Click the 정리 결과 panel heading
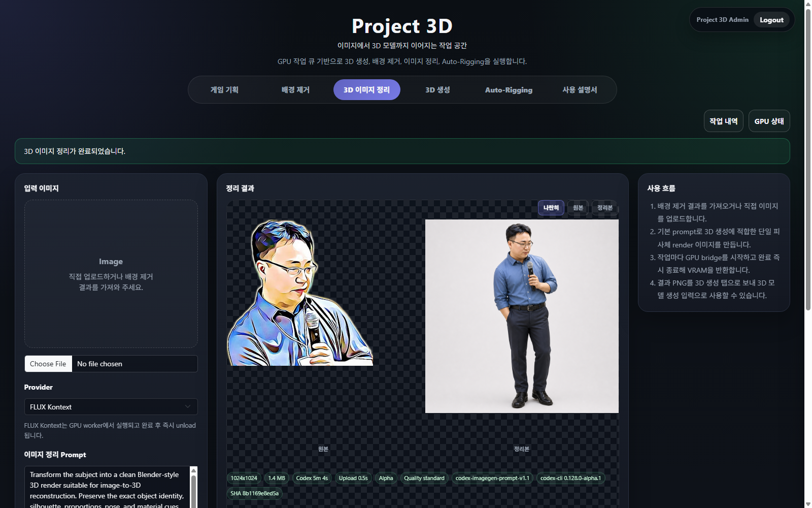This screenshot has height=508, width=812. (240, 188)
